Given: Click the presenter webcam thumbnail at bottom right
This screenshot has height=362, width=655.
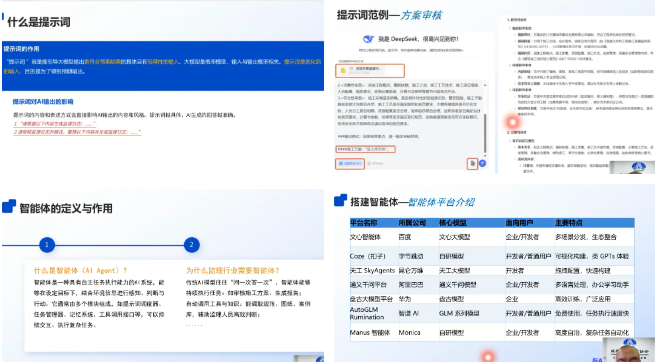Looking at the screenshot, I should tap(629, 350).
